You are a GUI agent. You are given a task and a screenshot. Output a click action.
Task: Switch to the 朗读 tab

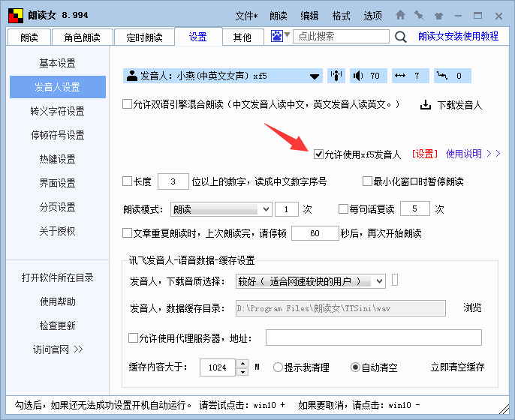[x=29, y=37]
